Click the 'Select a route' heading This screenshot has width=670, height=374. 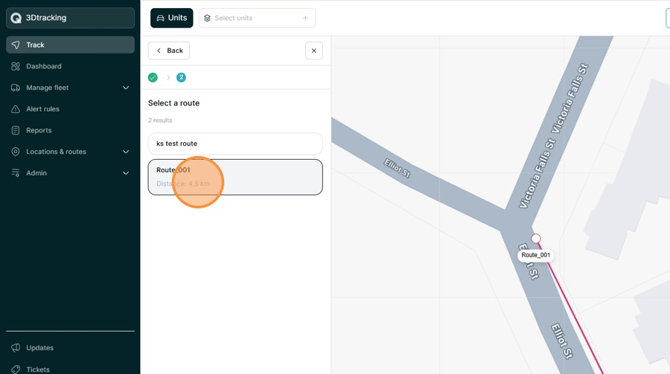click(173, 103)
